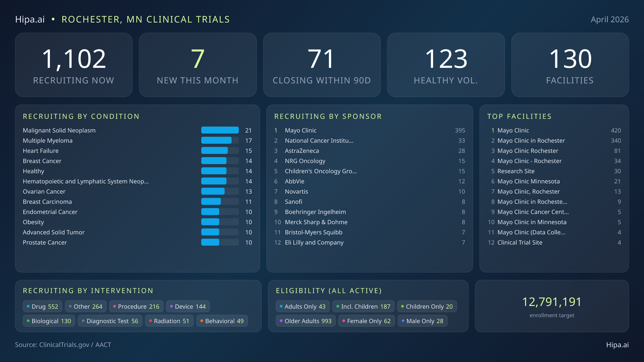Image resolution: width=644 pixels, height=362 pixels.
Task: Click the Clinical Trial Site facility
Action: (x=554, y=242)
